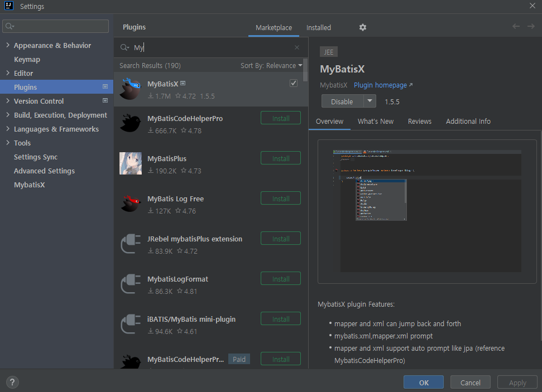Viewport: 542px width, 392px height.
Task: Click the plugins settings gear icon
Action: coord(363,27)
